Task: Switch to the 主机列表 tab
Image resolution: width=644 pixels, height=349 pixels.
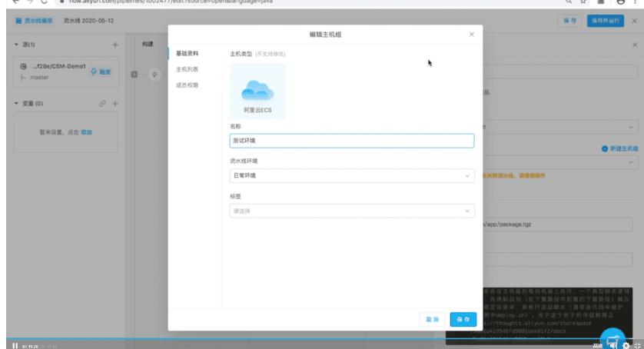Action: coord(188,69)
